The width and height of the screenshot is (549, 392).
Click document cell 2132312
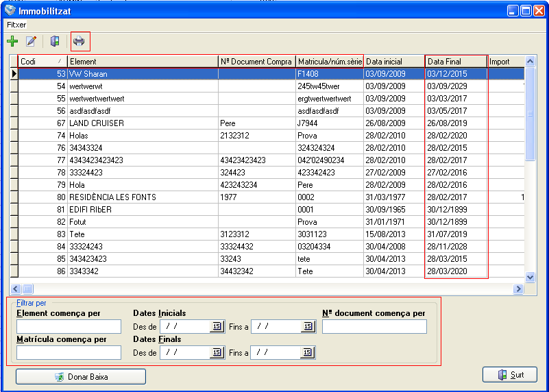(x=257, y=136)
